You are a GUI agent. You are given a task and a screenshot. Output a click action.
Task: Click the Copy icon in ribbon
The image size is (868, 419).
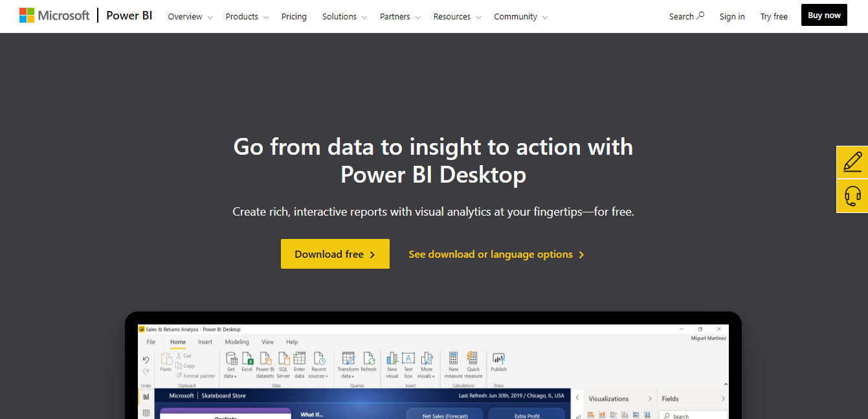coord(179,366)
